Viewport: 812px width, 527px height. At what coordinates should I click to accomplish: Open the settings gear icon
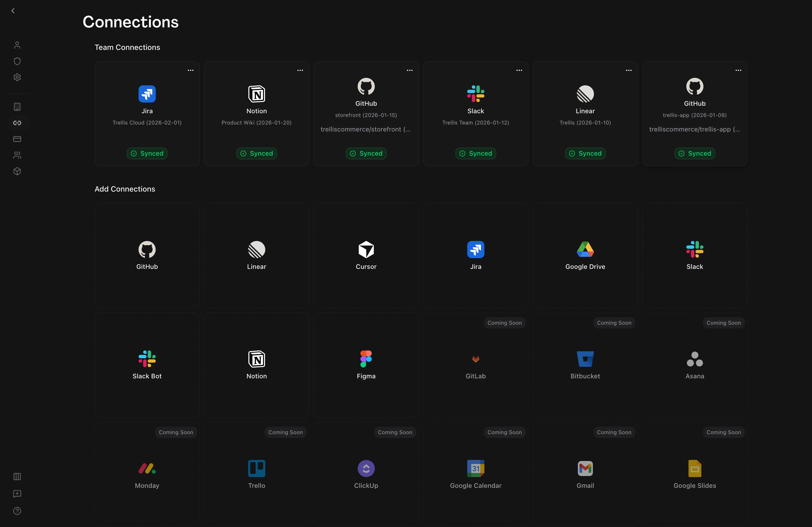(x=17, y=77)
